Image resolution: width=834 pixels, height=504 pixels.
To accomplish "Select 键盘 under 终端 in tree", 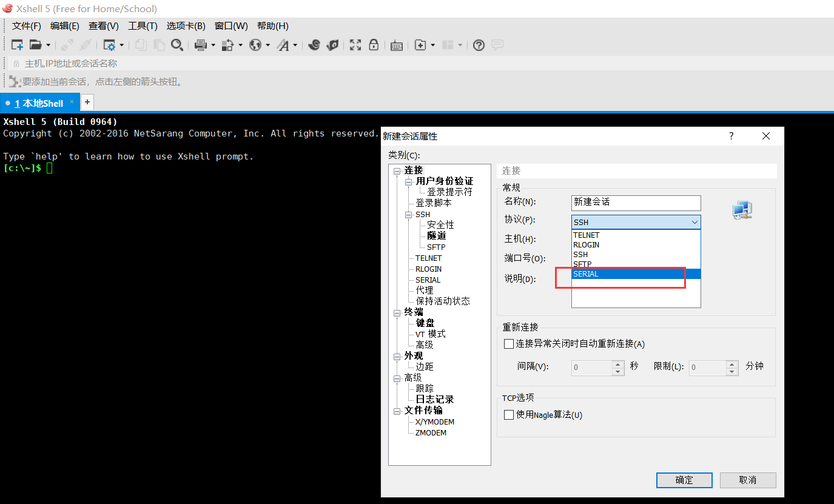I will (x=425, y=323).
